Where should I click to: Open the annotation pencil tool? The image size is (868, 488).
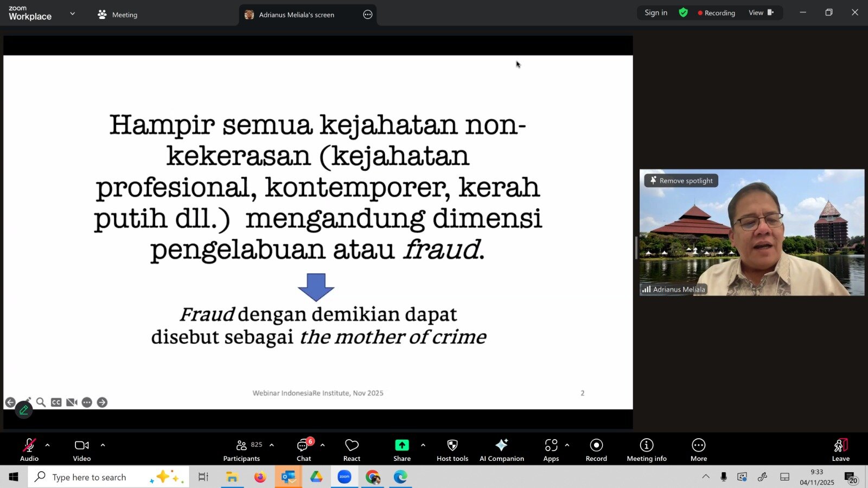24,410
